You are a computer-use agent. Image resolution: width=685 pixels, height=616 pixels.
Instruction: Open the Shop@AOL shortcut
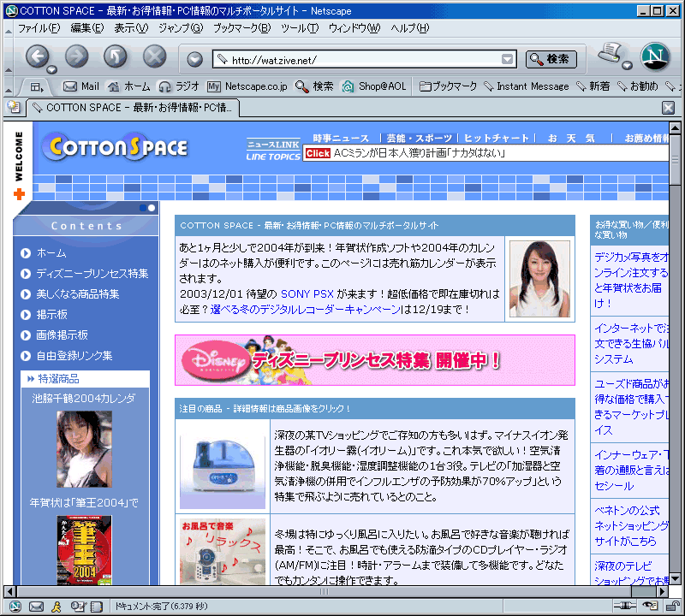pos(374,86)
